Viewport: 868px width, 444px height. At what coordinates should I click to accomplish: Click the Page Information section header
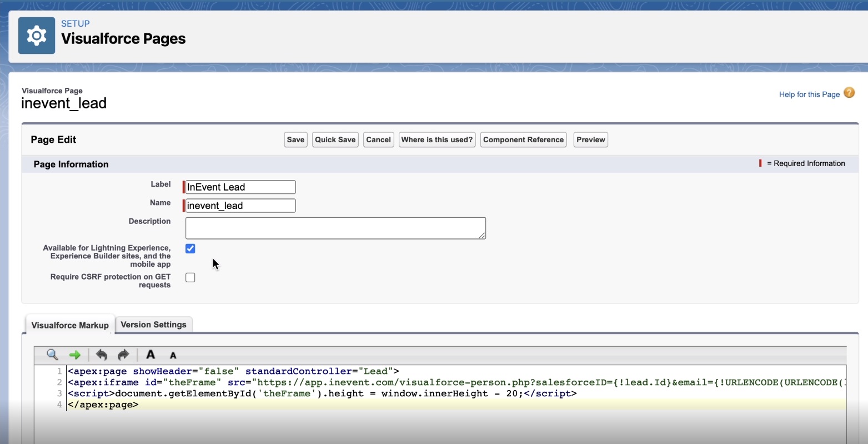71,164
